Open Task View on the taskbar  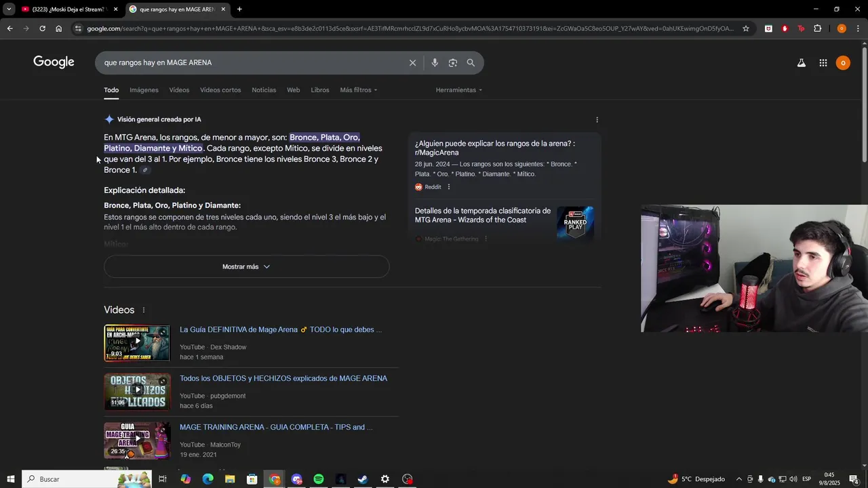coord(163,479)
